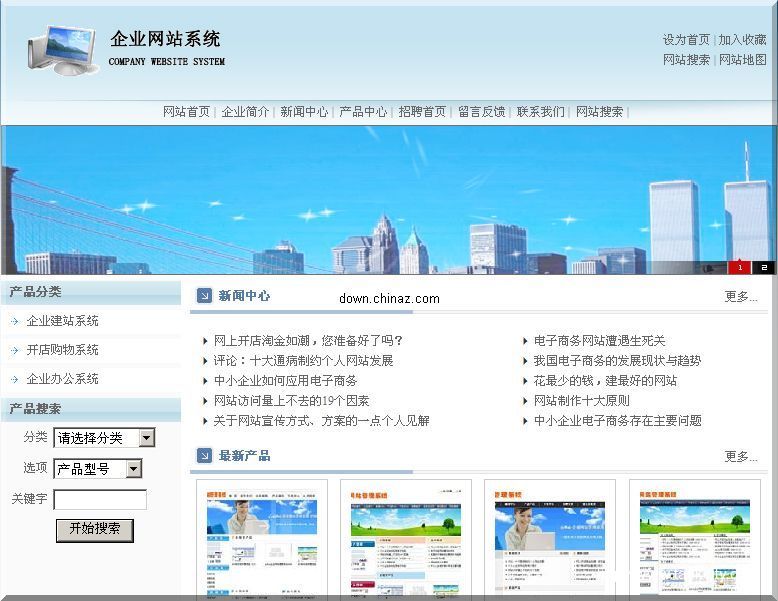Open third product thumbnail with woman and laptop
This screenshot has height=601, width=778.
(550, 540)
